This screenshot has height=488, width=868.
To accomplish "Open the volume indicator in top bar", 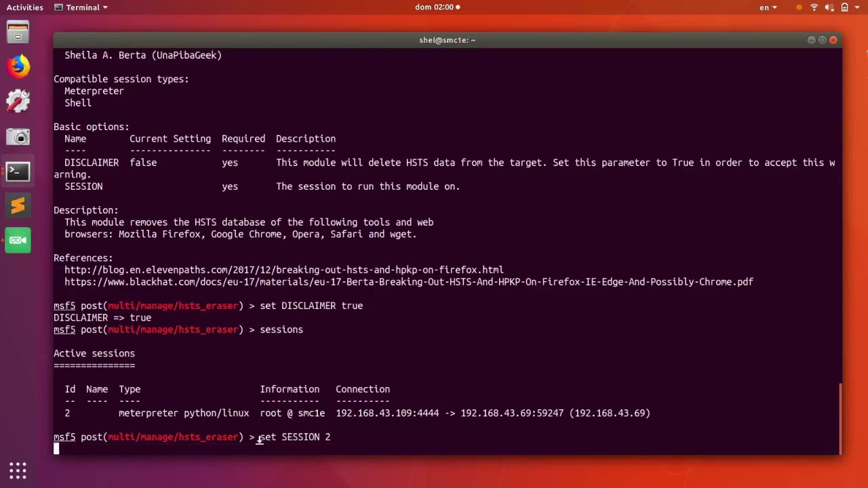I will (829, 7).
